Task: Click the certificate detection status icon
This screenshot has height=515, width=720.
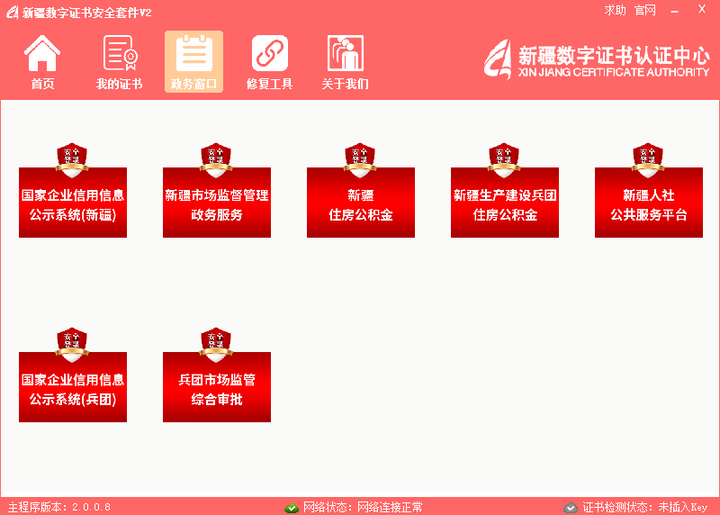Action: click(571, 508)
